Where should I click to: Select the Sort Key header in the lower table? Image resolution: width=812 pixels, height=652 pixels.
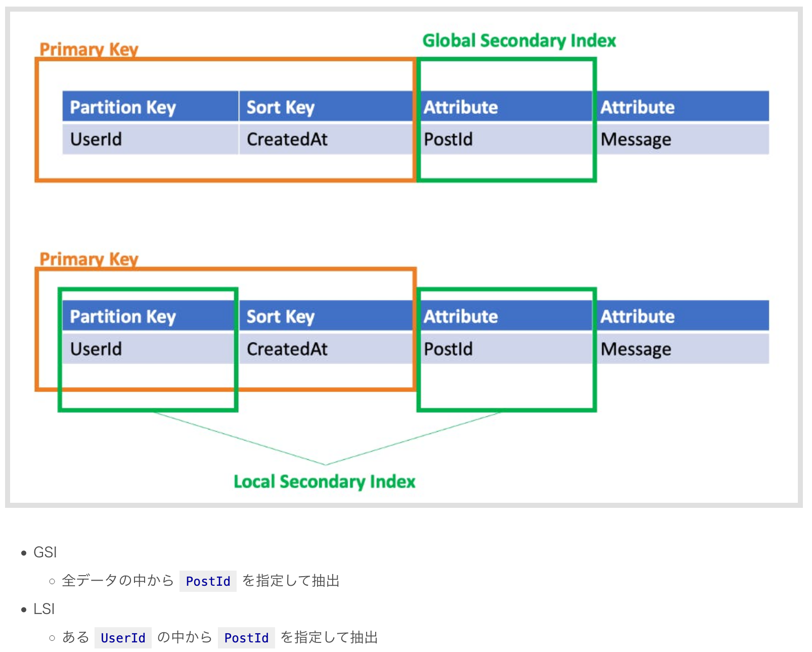coord(281,317)
